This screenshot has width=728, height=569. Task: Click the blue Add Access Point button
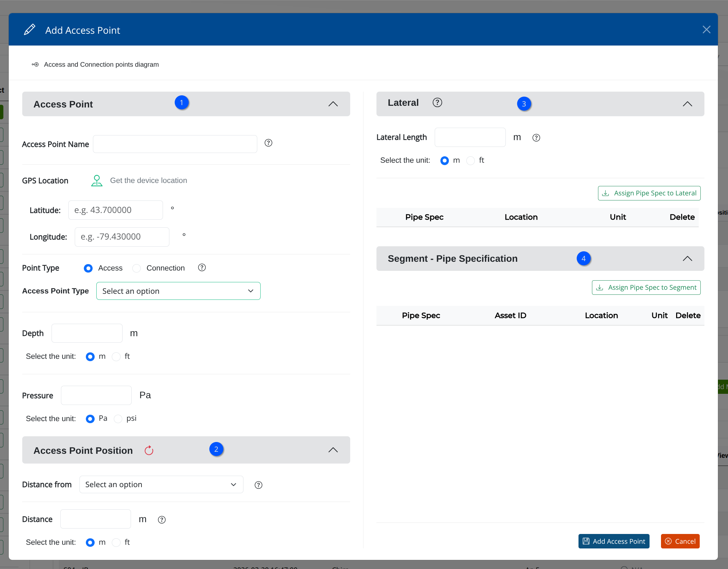614,541
